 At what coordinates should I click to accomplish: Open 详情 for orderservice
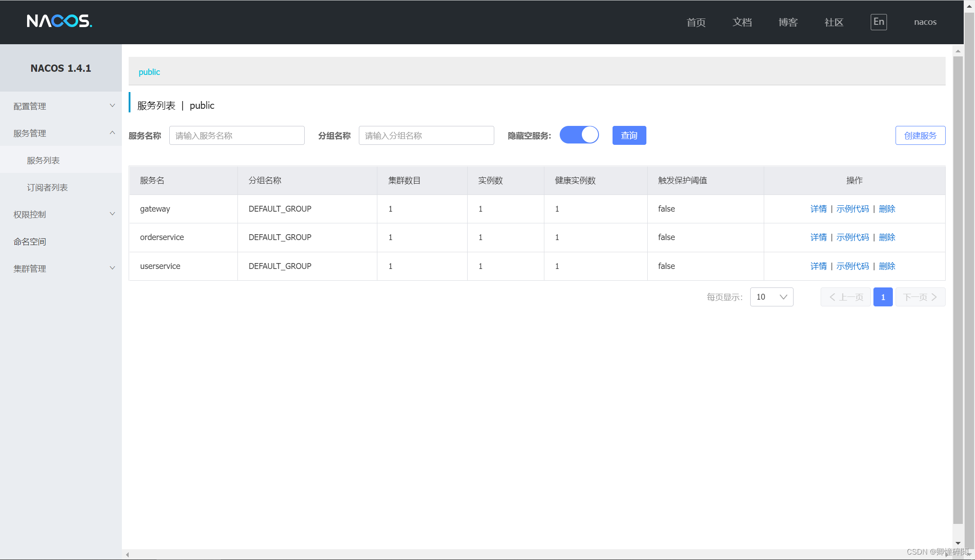(x=818, y=237)
